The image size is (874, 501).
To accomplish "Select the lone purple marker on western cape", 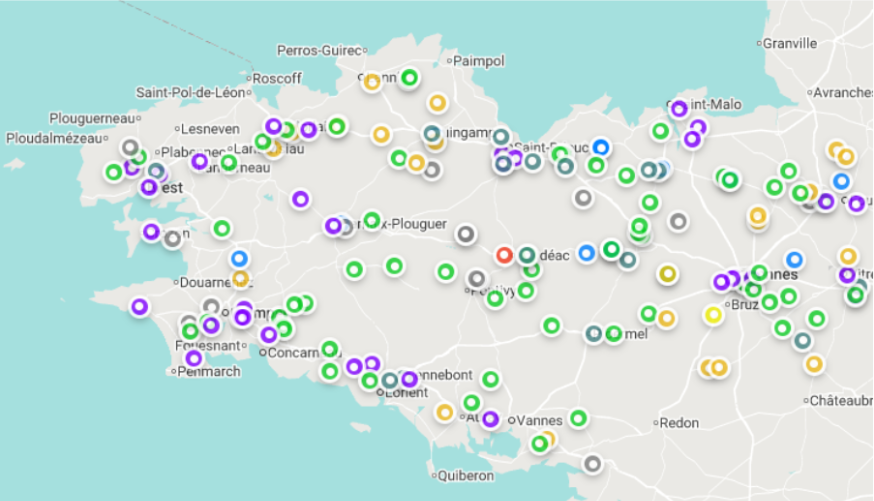I will click(140, 307).
